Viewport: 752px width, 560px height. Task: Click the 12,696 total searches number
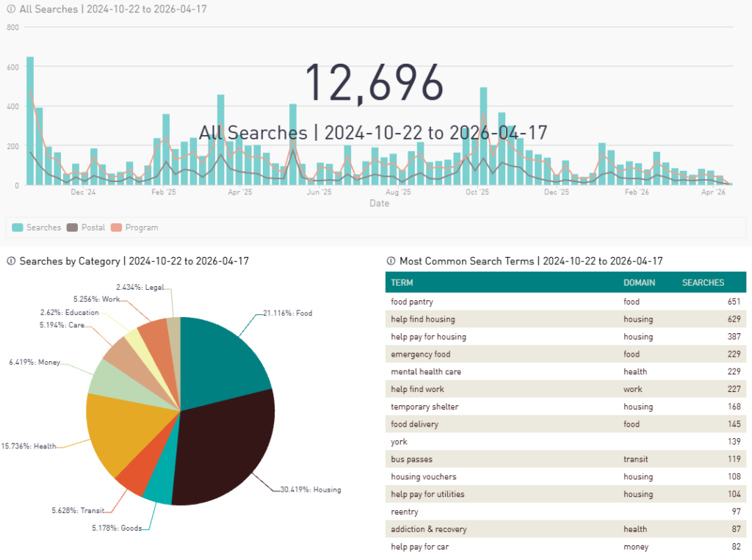click(x=374, y=81)
